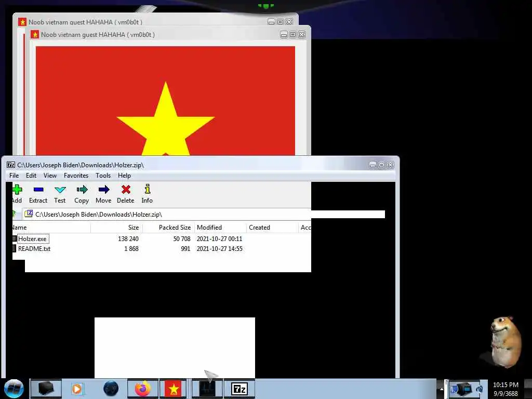Open the clock showing 10:15 PM

click(x=506, y=389)
